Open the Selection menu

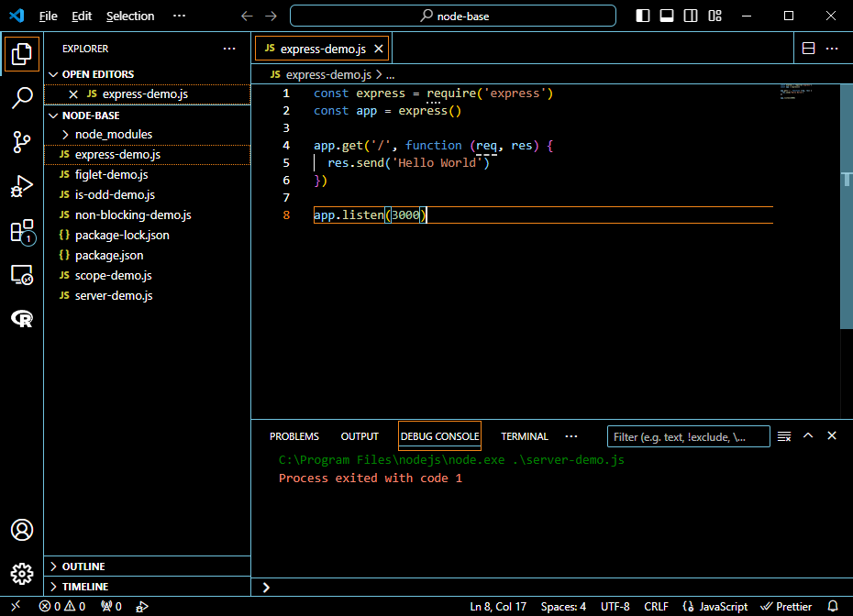(130, 16)
